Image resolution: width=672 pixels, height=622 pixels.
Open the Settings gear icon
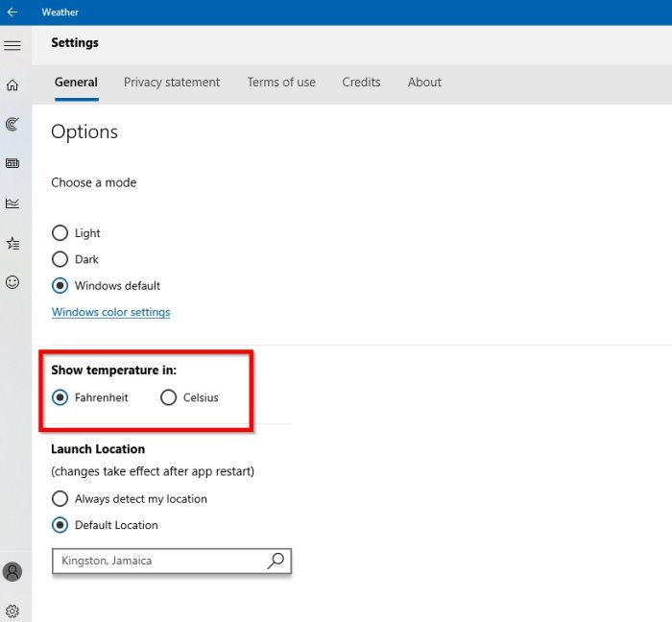click(12, 610)
